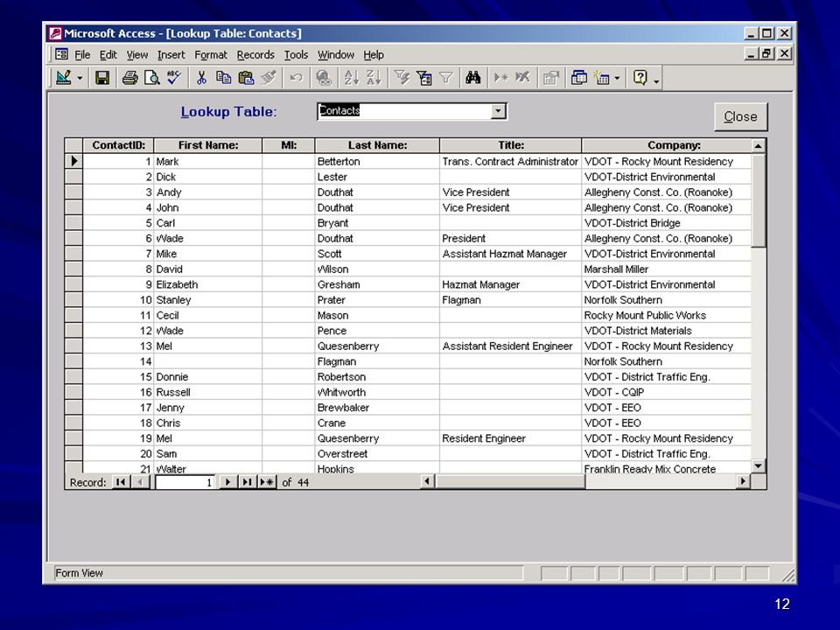
Task: Click the Properties toolbar icon
Action: tap(550, 78)
